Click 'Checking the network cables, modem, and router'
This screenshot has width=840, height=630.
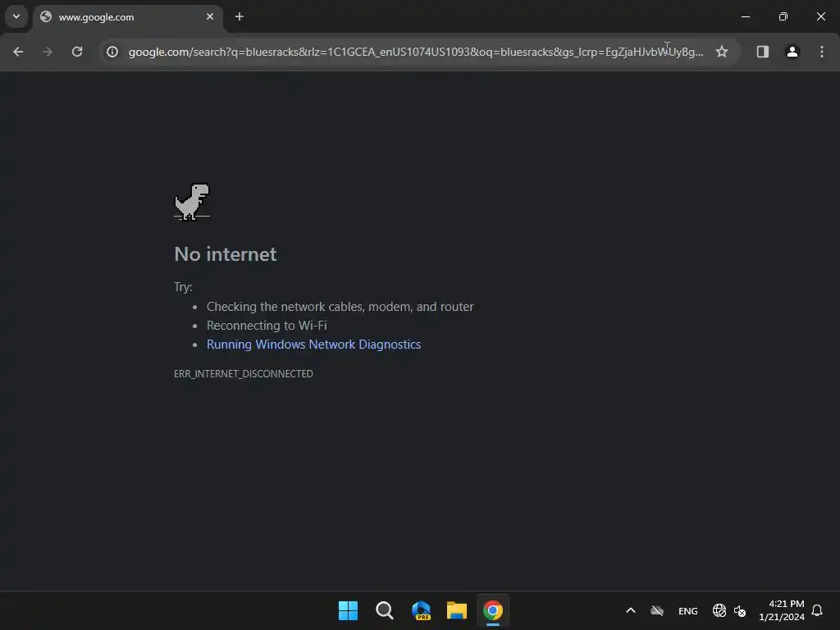340,307
